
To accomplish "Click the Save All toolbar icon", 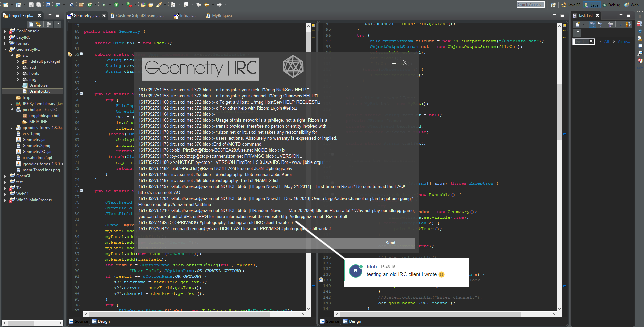I will tap(39, 5).
